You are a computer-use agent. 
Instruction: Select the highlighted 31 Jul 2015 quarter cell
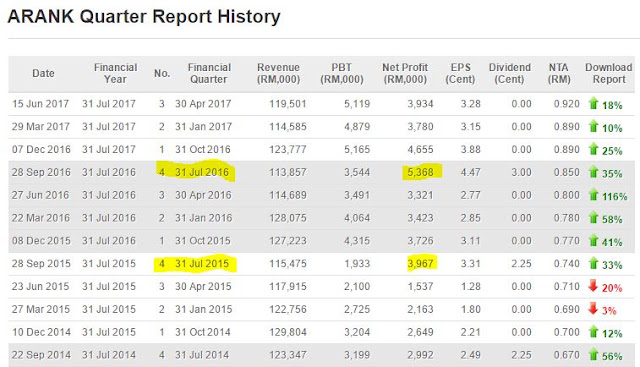click(x=202, y=264)
